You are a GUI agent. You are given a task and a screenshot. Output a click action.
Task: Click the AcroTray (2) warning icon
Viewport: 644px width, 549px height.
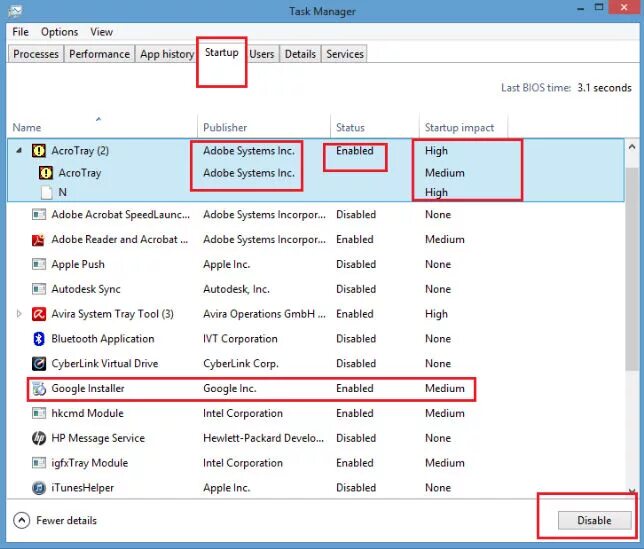coord(39,151)
